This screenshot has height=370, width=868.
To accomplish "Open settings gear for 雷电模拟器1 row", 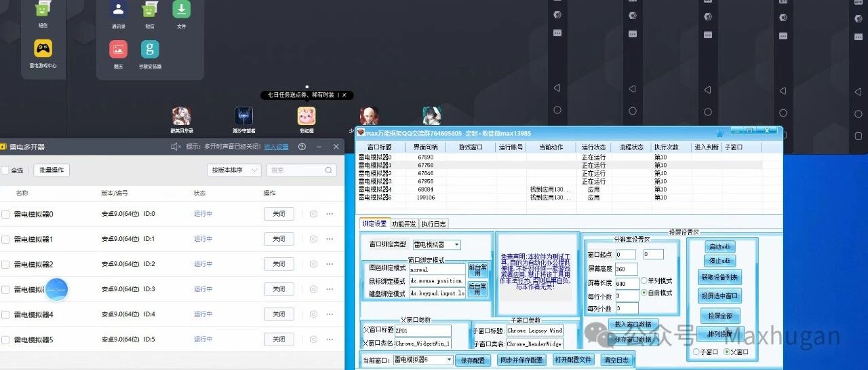I will pyautogui.click(x=313, y=239).
